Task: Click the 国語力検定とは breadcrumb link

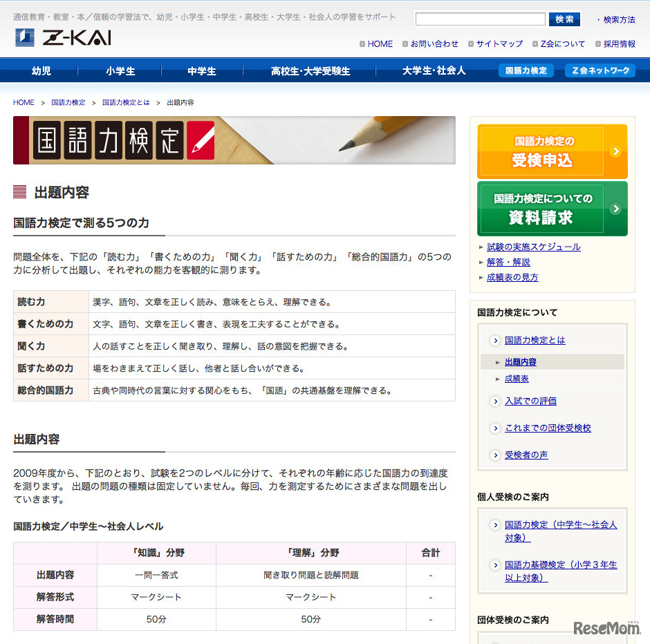Action: point(126,102)
